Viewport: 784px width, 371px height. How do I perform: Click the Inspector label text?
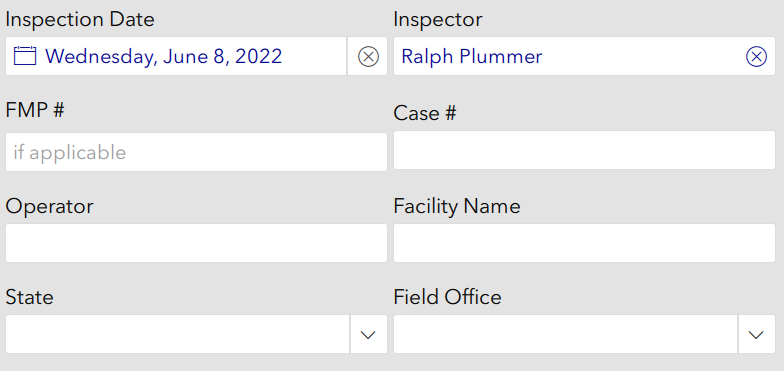tap(438, 20)
